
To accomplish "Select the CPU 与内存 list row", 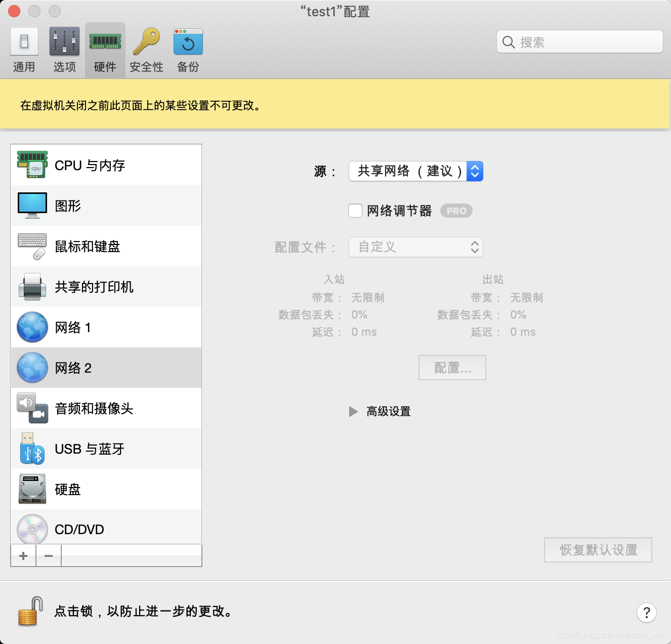I will 106,165.
